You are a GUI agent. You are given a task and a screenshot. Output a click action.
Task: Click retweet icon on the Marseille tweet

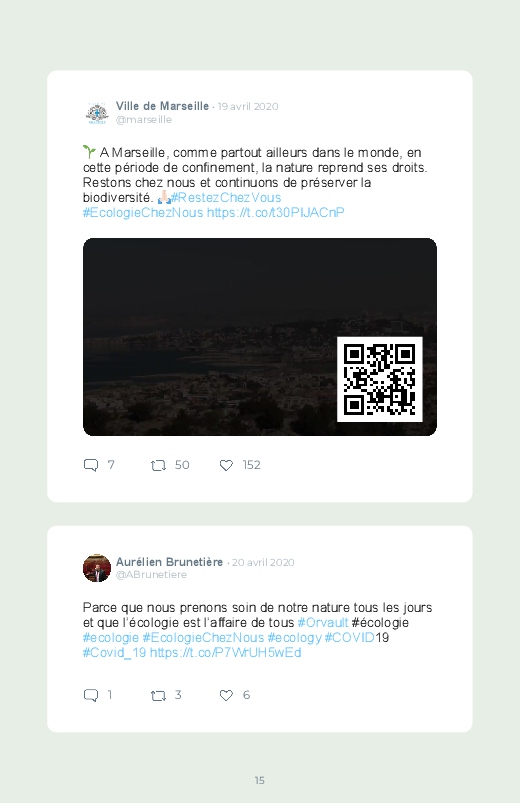(158, 465)
